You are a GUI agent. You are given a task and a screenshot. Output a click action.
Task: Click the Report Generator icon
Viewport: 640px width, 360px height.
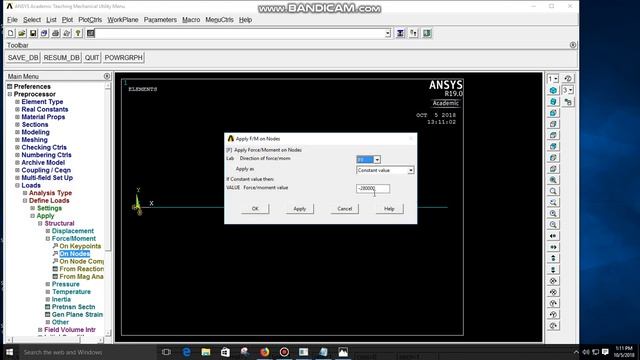67,33
